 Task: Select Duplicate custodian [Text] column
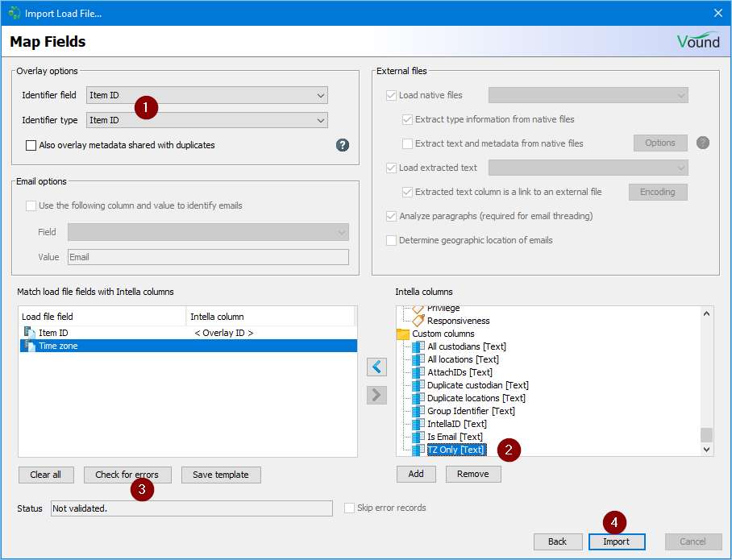tap(478, 385)
